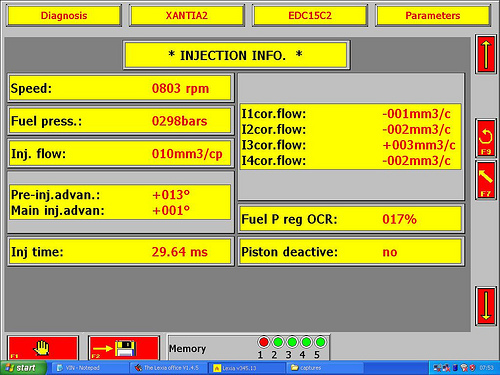Click the Main inj.advan +001° value

click(171, 211)
